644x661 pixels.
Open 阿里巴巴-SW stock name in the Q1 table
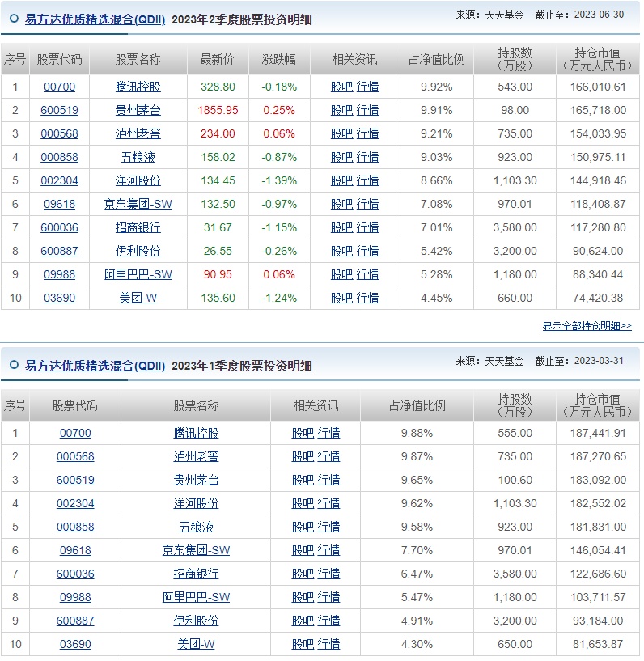pos(197,597)
